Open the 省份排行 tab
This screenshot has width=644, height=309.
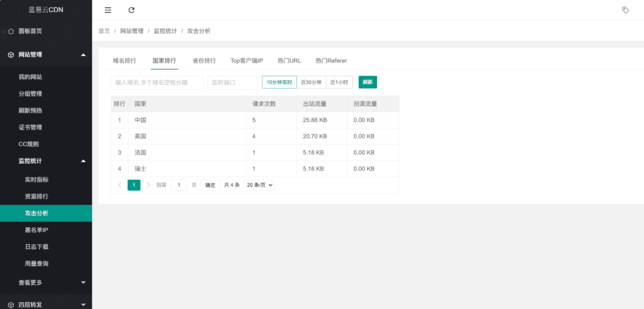pyautogui.click(x=204, y=61)
